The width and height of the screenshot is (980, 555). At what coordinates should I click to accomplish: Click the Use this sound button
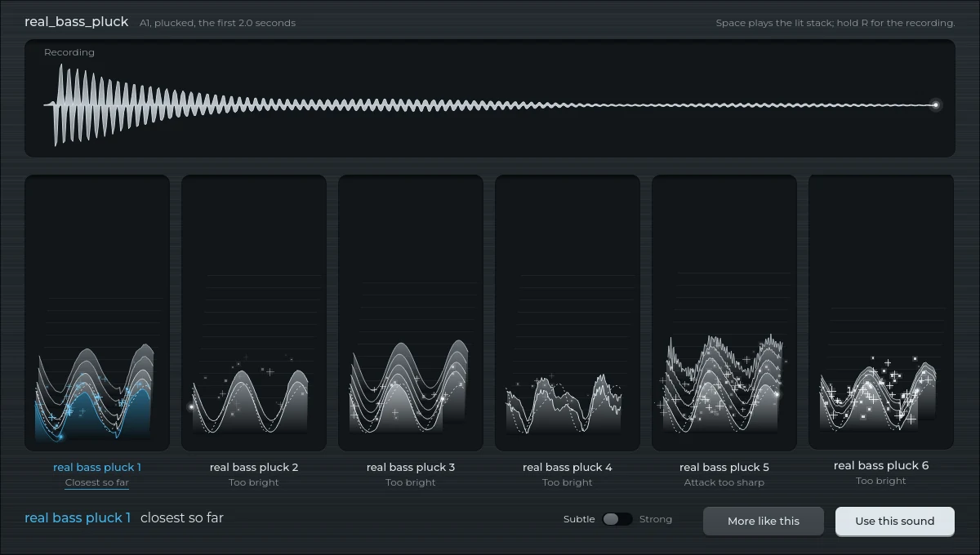click(x=895, y=521)
